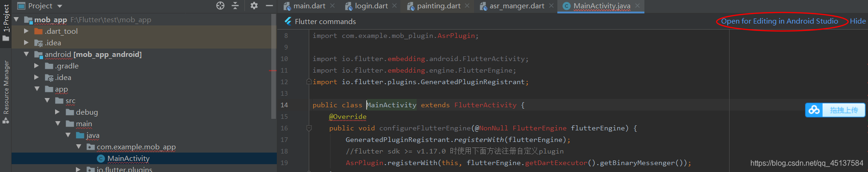868x172 pixels.
Task: Expand the top-level .idea folder
Action: [26, 43]
